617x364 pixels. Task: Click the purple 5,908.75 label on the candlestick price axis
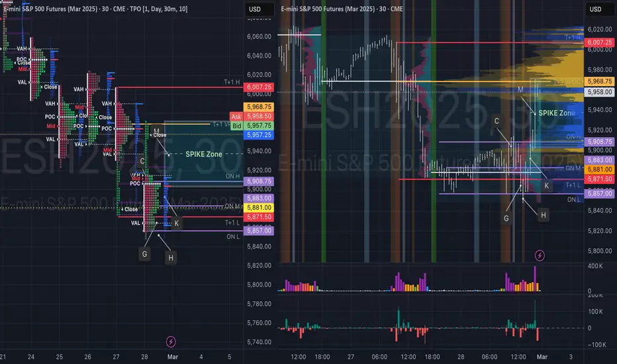pyautogui.click(x=600, y=142)
